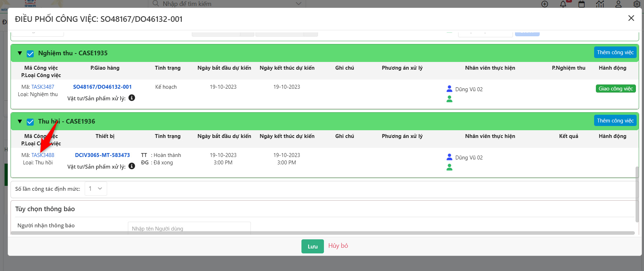The image size is (644, 271).
Task: Click Tùy chọn thông báo heading
Action: pyautogui.click(x=45, y=209)
